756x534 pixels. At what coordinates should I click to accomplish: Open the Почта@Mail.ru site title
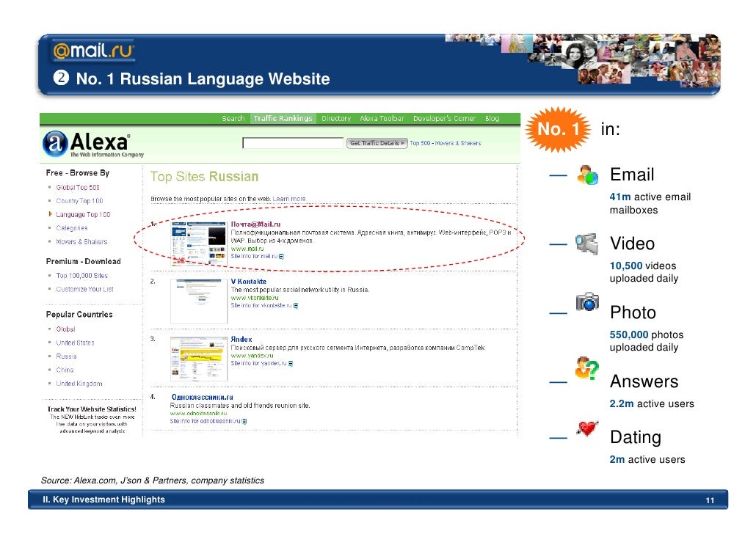tap(255, 224)
